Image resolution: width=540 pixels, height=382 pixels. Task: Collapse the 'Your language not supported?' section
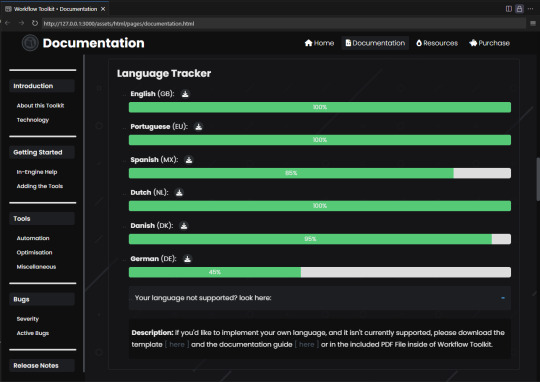point(320,298)
